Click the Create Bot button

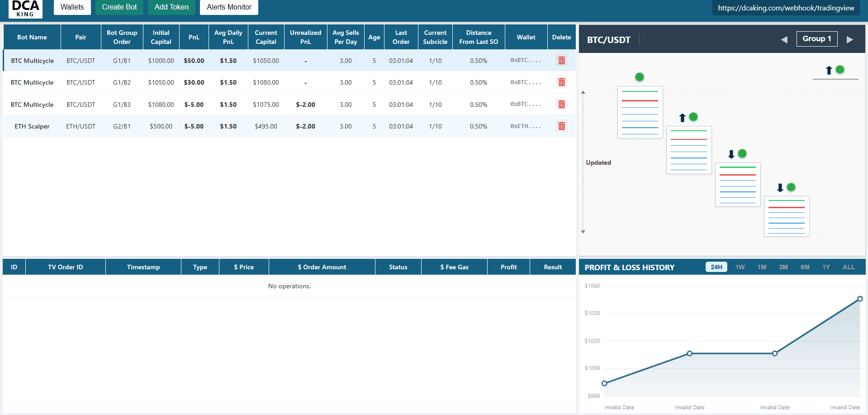[119, 7]
